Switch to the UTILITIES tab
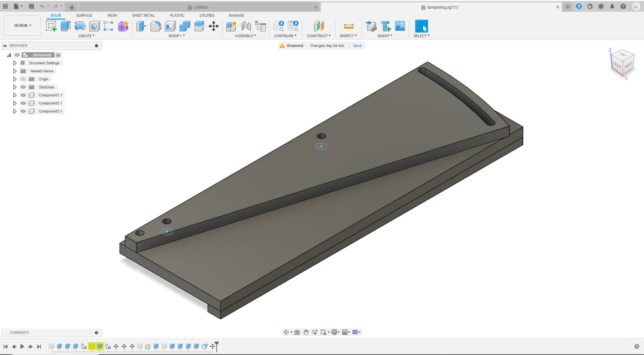Screen dimensions: 644x355 [206, 15]
